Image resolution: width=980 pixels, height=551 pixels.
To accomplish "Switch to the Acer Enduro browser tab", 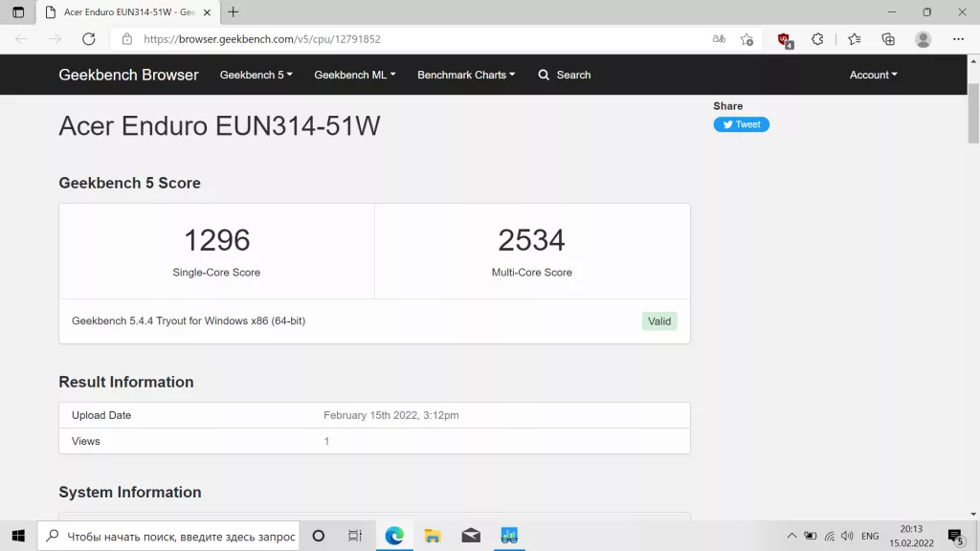I will pos(124,12).
